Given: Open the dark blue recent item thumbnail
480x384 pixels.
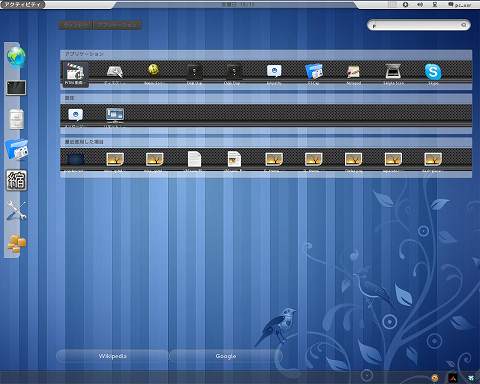Looking at the screenshot, I should 75,159.
